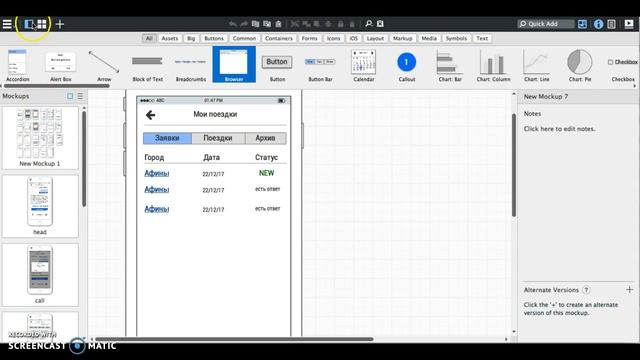Screen dimensions: 640x360
Task: Click the Copy icon in the toolbar
Action: click(267, 24)
